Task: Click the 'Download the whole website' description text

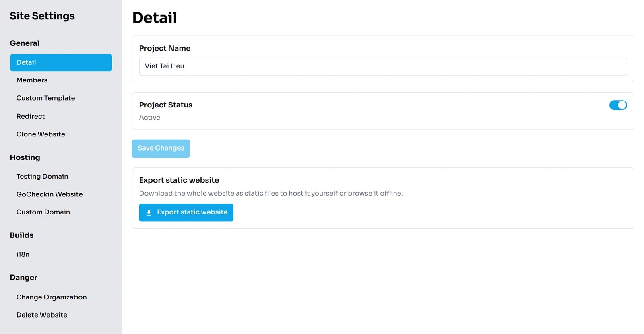Action: [271, 194]
